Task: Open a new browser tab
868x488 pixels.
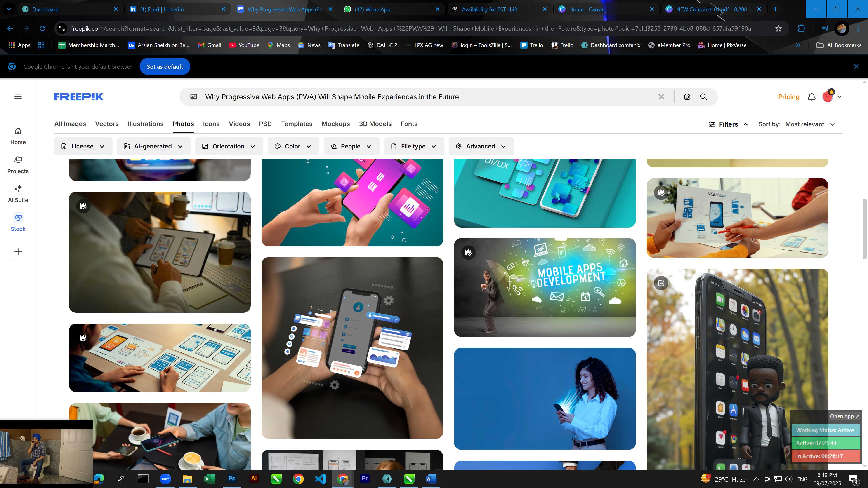Action: pos(775,9)
